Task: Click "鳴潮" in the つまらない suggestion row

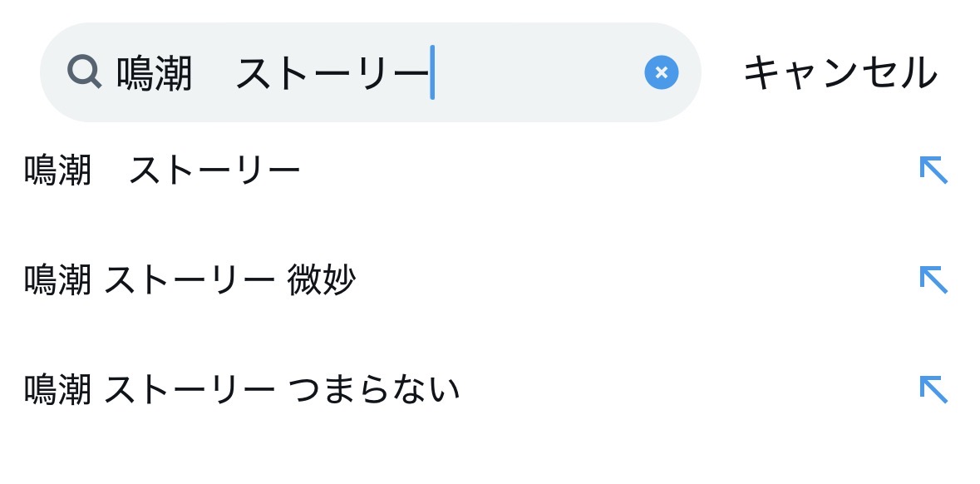Action: 57,390
